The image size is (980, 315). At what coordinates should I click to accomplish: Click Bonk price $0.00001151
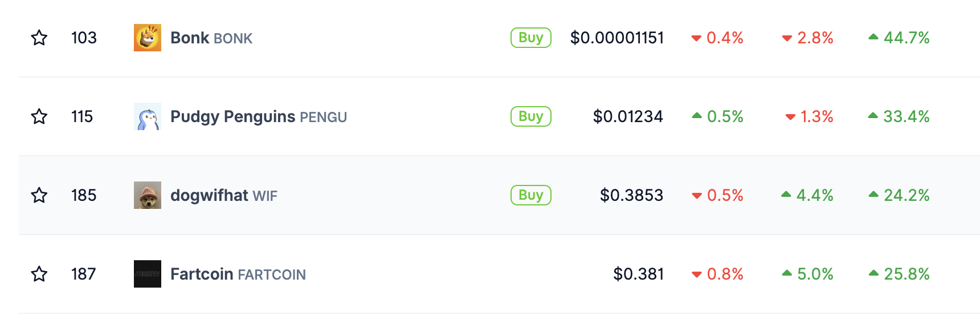click(x=617, y=38)
